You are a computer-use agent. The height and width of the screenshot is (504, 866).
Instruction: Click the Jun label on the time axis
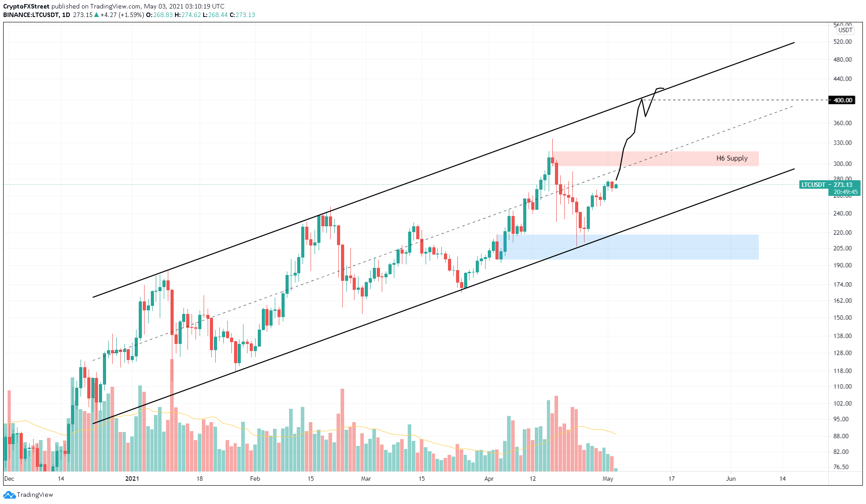pos(731,479)
